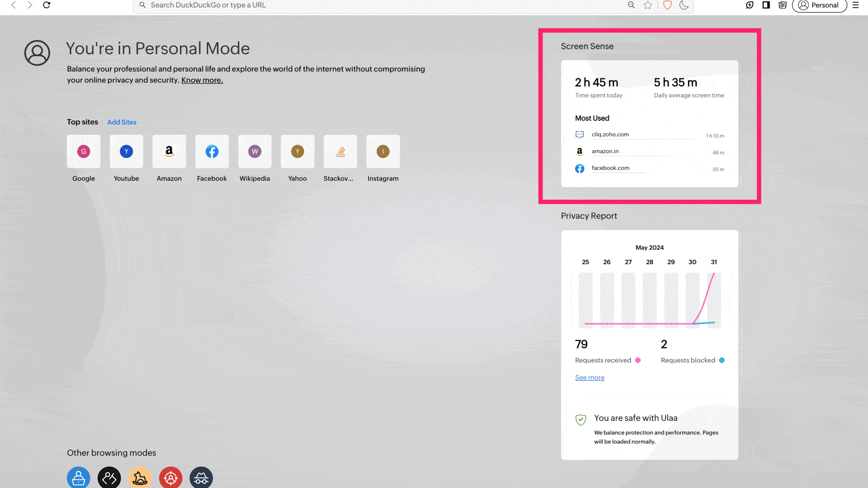
Task: Open the Personal profile switcher
Action: (x=819, y=5)
